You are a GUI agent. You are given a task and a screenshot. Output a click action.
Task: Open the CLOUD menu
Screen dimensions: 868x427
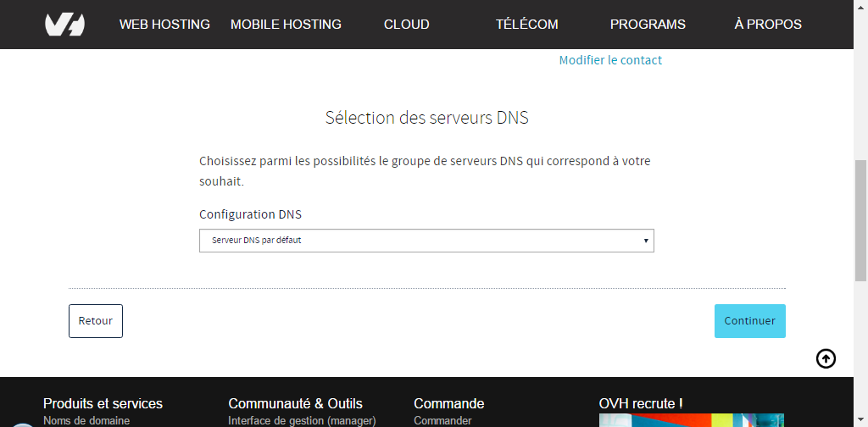(x=406, y=25)
